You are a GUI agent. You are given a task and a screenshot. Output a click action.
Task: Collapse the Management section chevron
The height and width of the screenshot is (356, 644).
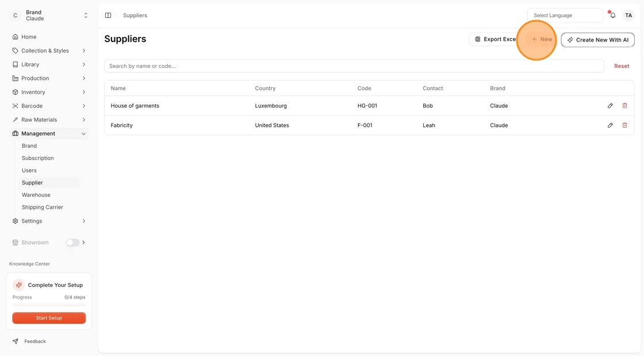pyautogui.click(x=84, y=133)
